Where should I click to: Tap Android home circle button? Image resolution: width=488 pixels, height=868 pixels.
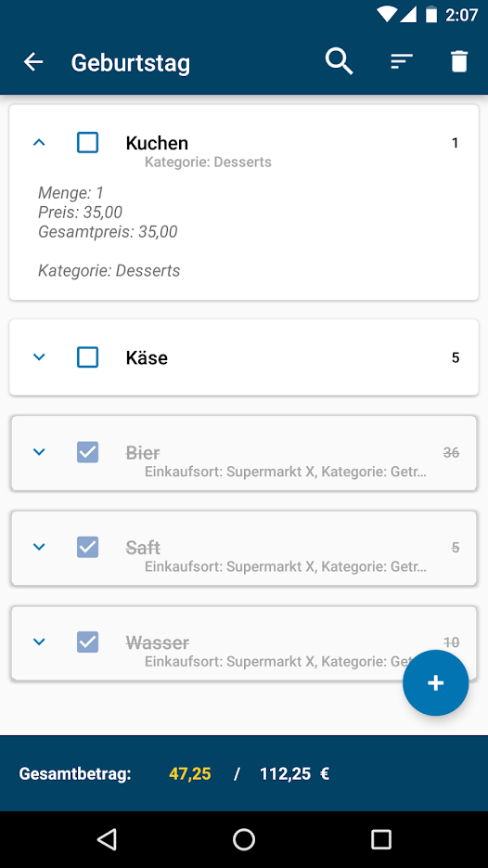coord(244,839)
